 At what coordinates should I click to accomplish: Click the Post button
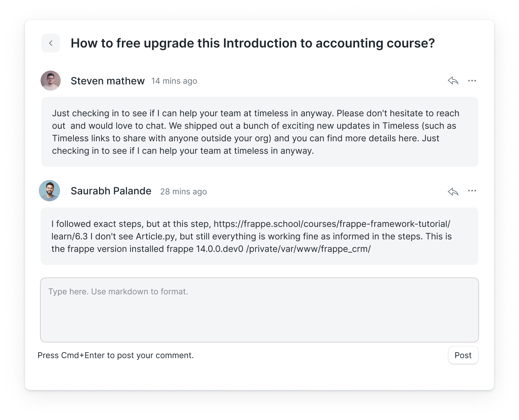[463, 355]
